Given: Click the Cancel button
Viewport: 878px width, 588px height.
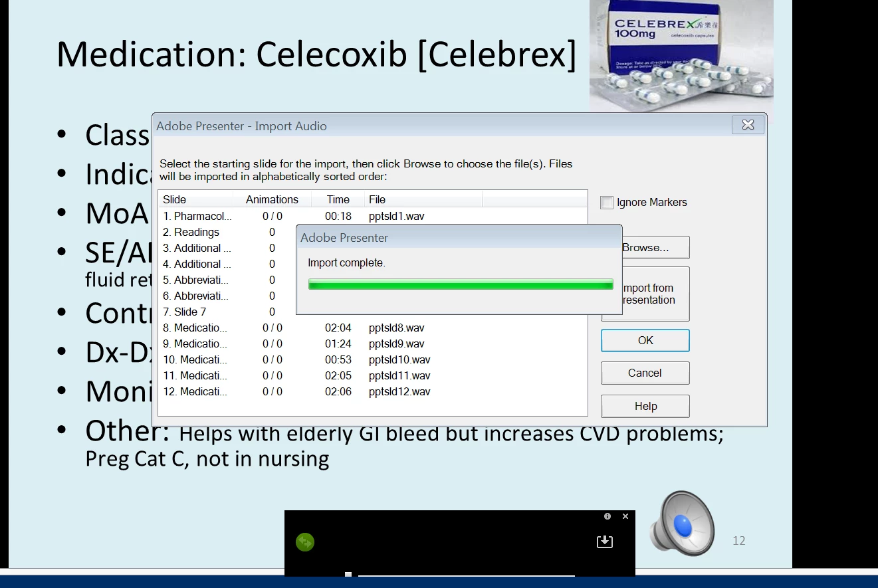Looking at the screenshot, I should pos(645,373).
